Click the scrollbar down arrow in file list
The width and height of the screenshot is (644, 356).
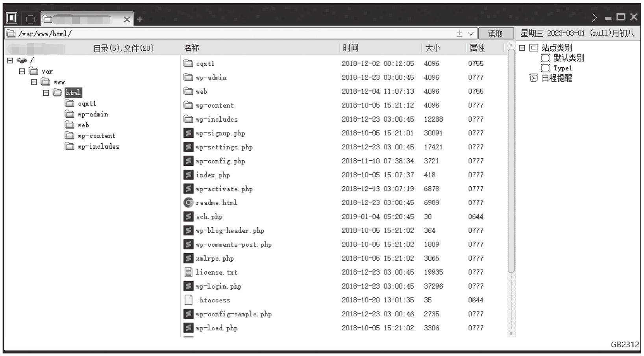coord(511,334)
